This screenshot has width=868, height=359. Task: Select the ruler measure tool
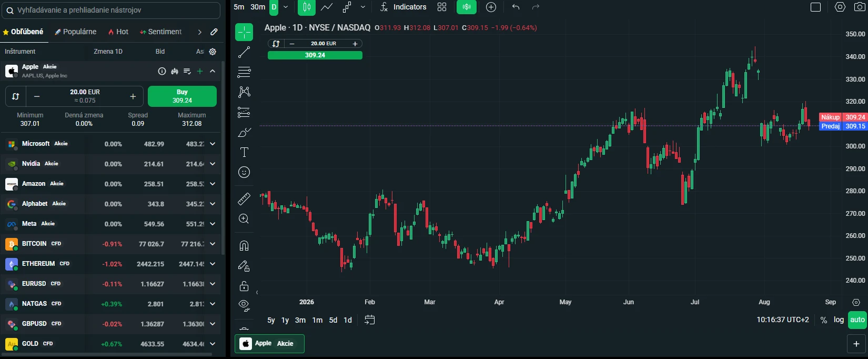click(x=244, y=198)
